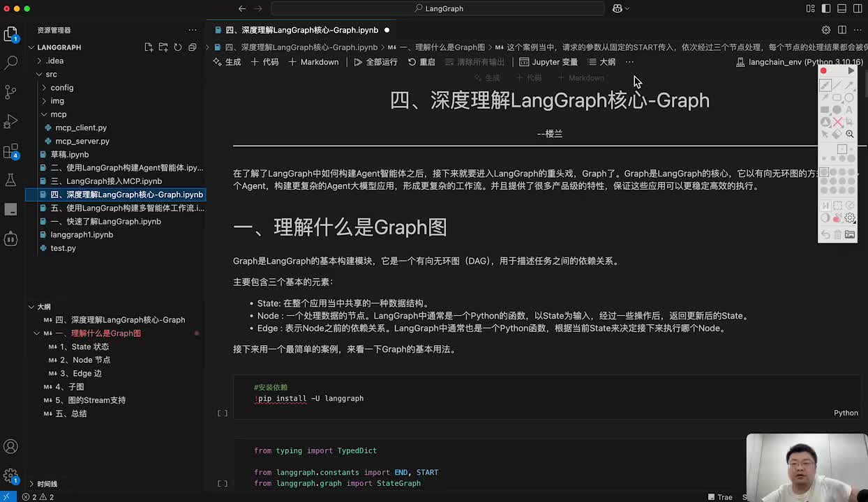Split the editor to the right
This screenshot has height=502, width=868.
click(x=842, y=30)
